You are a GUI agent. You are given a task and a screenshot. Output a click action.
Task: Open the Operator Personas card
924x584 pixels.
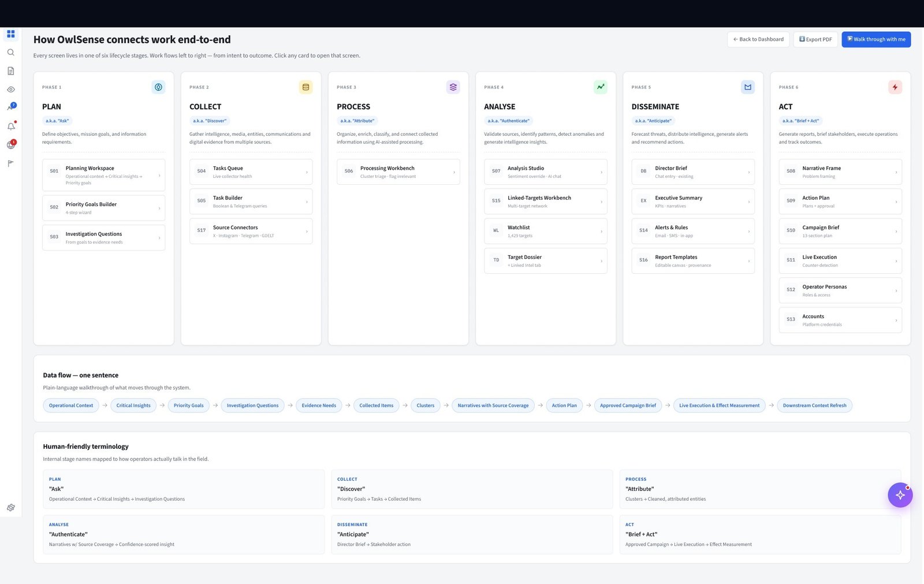[x=840, y=290]
